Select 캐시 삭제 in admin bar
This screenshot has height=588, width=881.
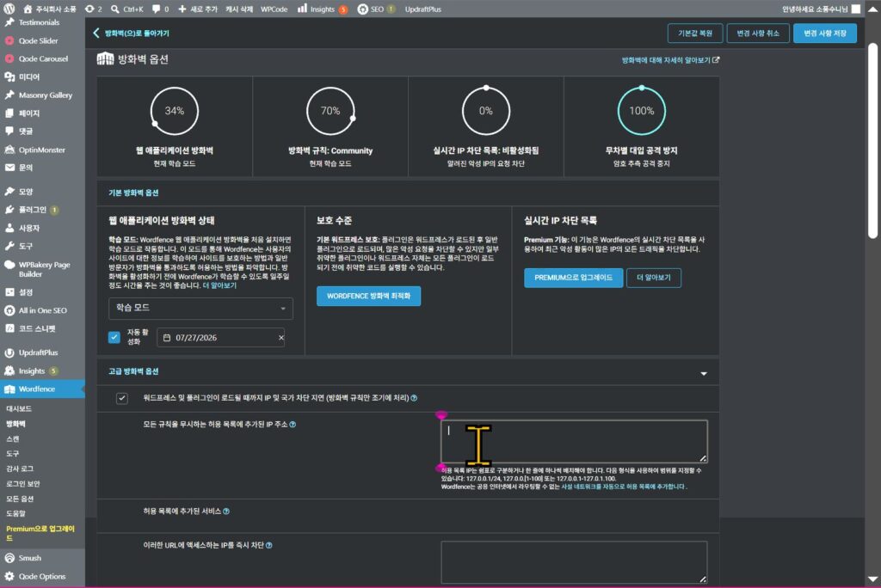239,9
